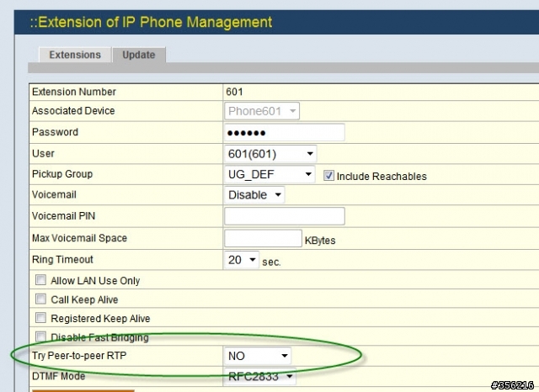
Task: Click the orange button below DTMF Mode
Action: [83, 390]
